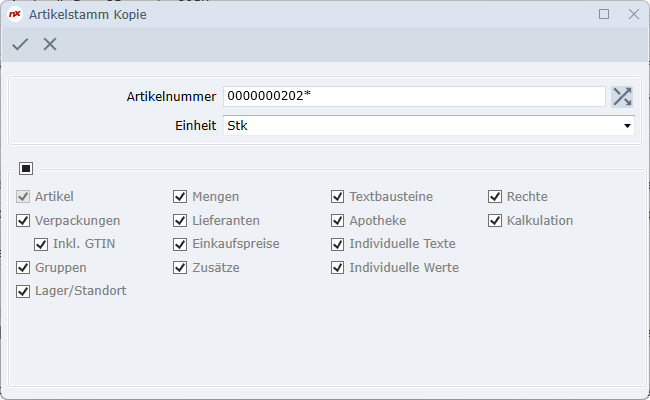Click the app logo in the title bar
The height and width of the screenshot is (400, 650).
(15, 15)
